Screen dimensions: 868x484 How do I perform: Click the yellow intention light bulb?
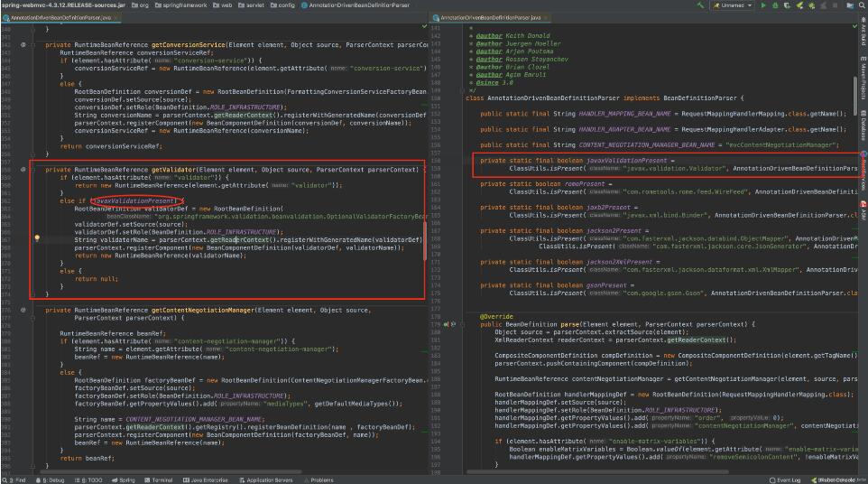[x=37, y=238]
